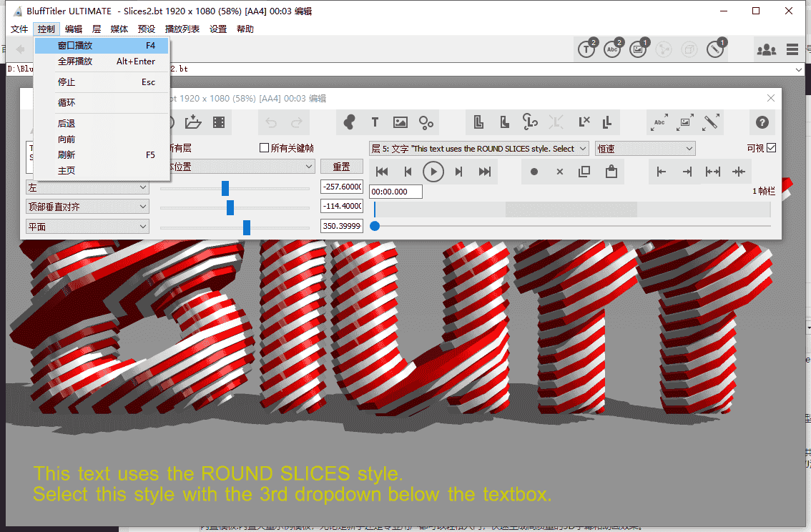Click the detach layer icon with the X

pyautogui.click(x=582, y=122)
